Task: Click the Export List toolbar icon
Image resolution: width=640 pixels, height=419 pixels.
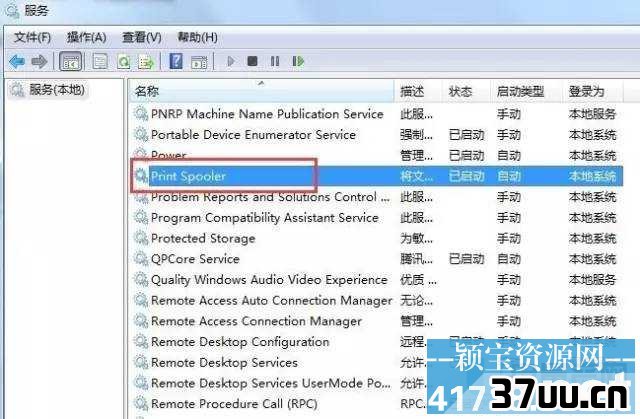Action: click(146, 62)
